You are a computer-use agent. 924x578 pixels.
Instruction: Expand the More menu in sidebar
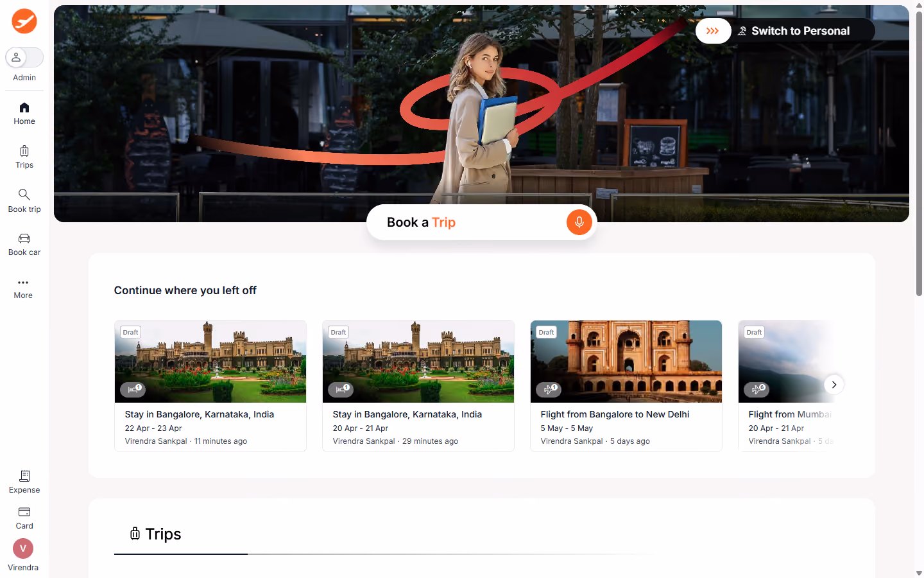coord(23,288)
